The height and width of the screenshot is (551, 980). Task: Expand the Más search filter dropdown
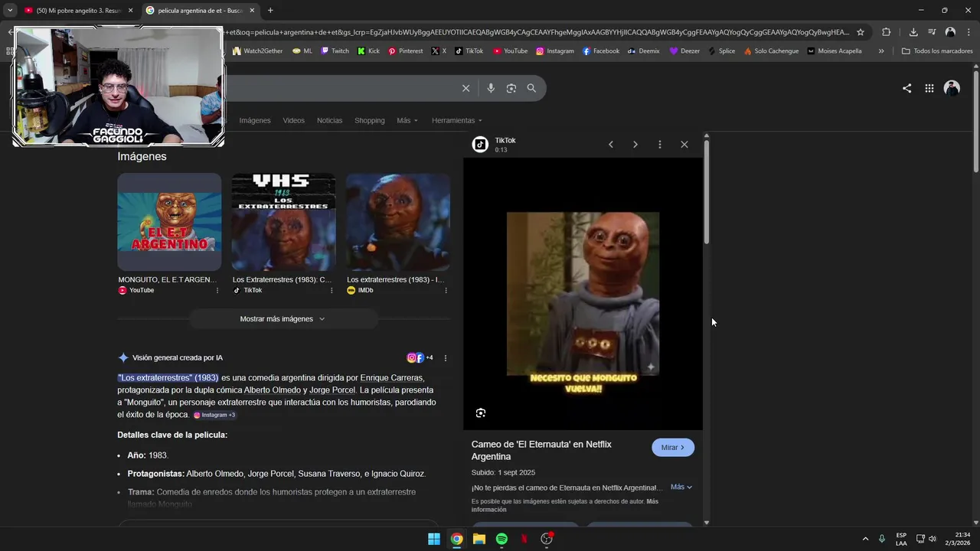(407, 120)
